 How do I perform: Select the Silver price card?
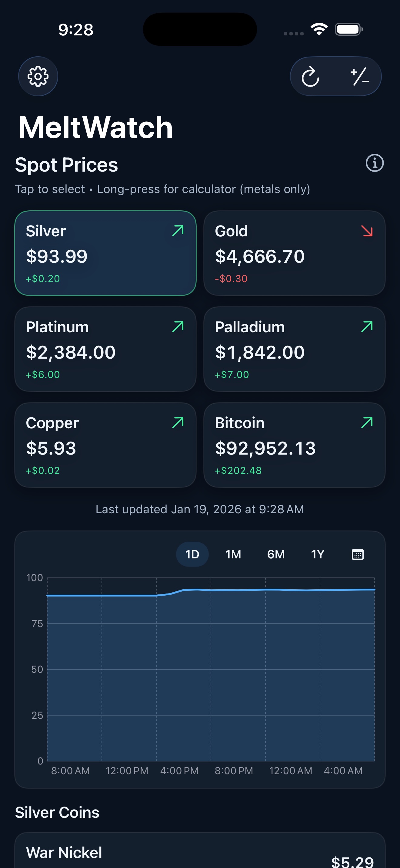[x=105, y=253]
